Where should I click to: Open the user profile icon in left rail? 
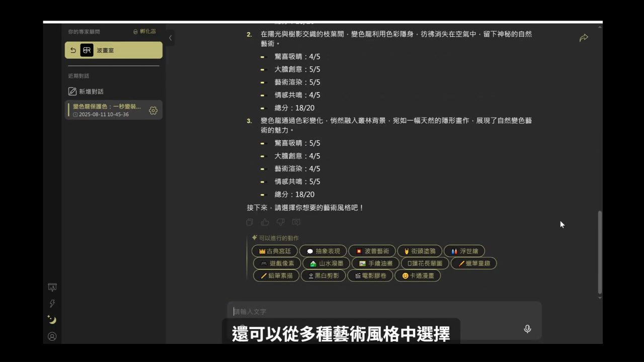click(x=52, y=336)
